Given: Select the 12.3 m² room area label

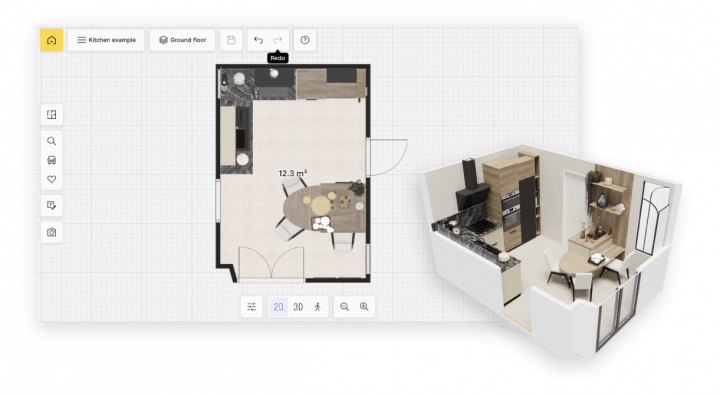Looking at the screenshot, I should (292, 173).
